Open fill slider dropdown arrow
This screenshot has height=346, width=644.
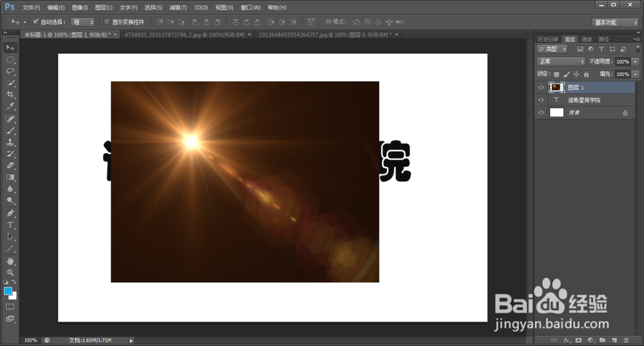(636, 74)
